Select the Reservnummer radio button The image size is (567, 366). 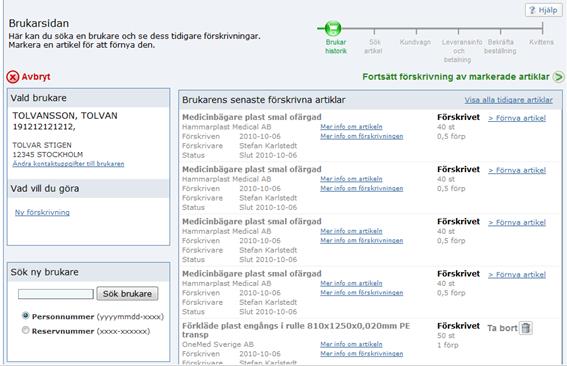pyautogui.click(x=25, y=330)
